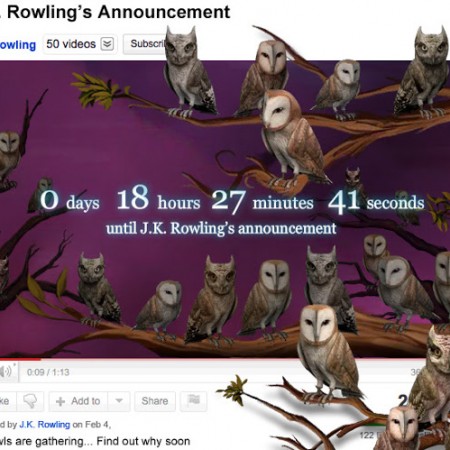Seek on the red video progress bar
The image size is (450, 450).
point(20,359)
